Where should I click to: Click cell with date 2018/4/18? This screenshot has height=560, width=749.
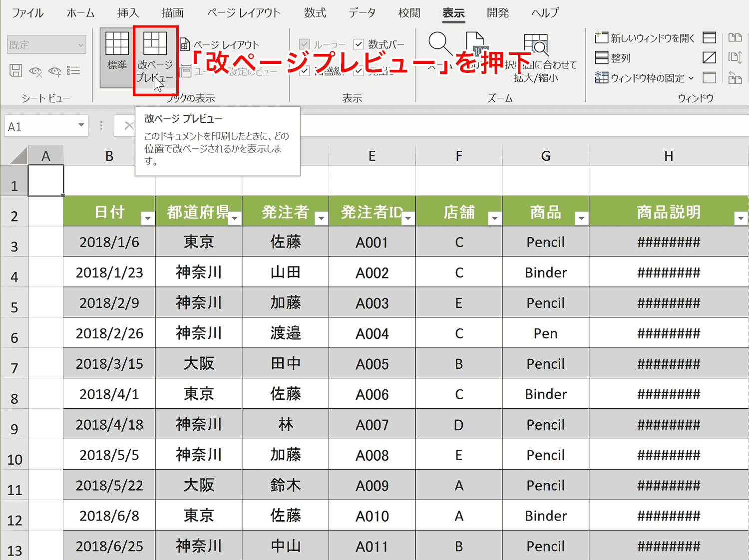click(109, 425)
